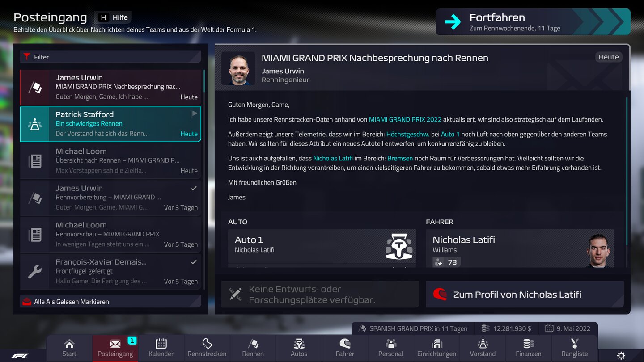
Task: Click the race flag icon on 'Rennvorbereitung'
Action: [x=35, y=198]
